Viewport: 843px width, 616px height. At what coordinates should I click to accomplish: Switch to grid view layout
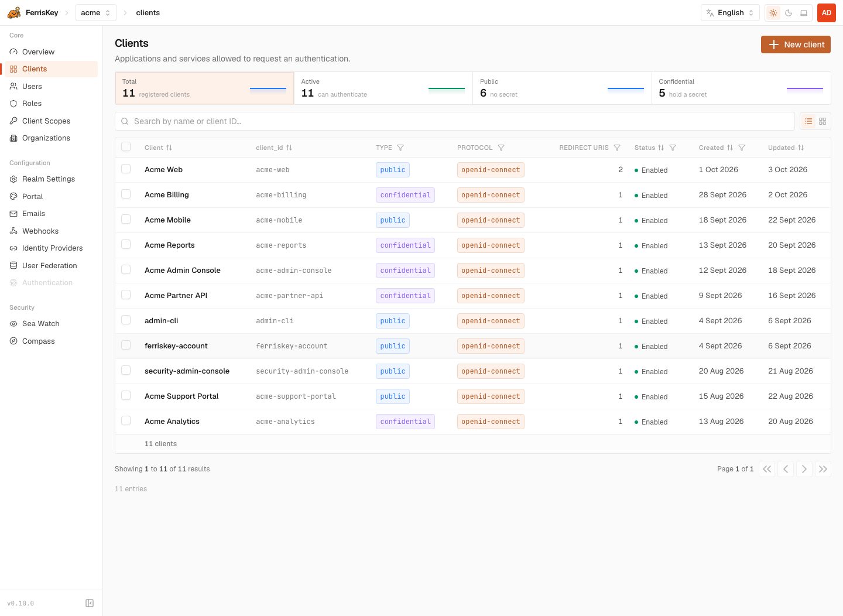click(823, 121)
